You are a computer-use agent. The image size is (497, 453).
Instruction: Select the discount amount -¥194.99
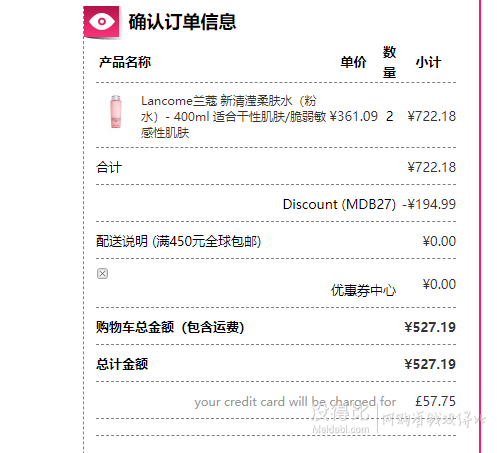[x=429, y=204]
